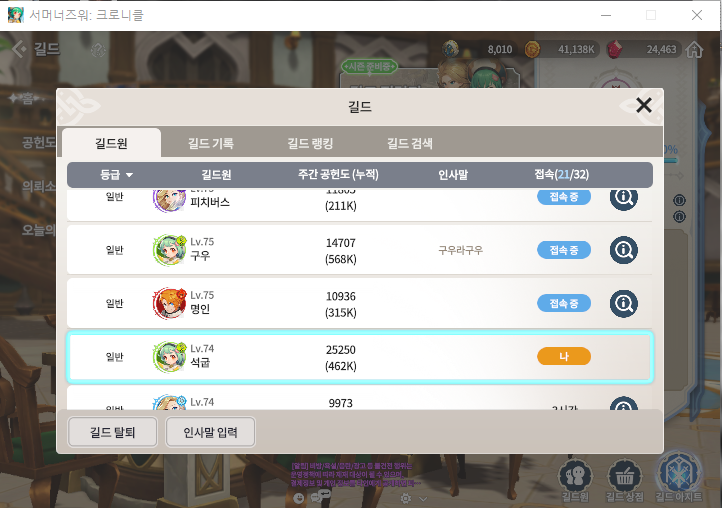The height and width of the screenshot is (508, 722).
Task: Click the 길드 탈퇴 button
Action: (x=112, y=432)
